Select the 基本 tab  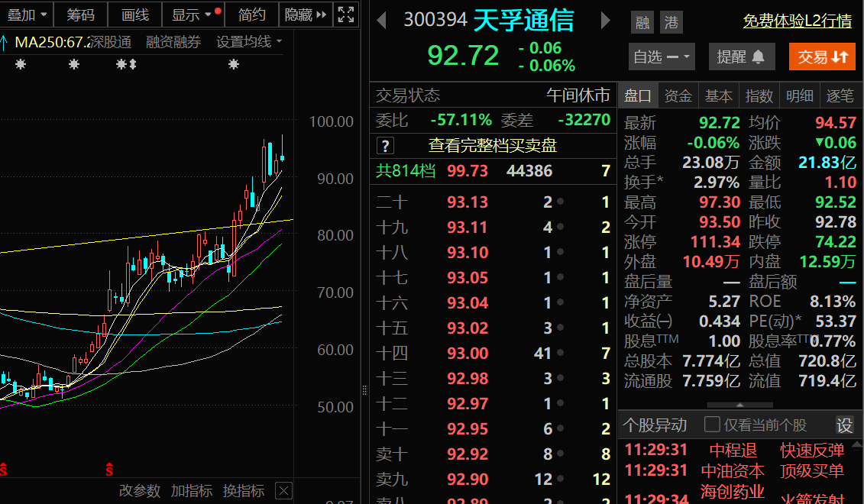[x=719, y=96]
